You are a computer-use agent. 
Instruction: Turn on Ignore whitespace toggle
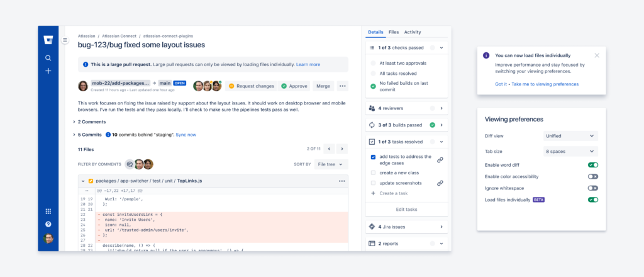tap(592, 188)
